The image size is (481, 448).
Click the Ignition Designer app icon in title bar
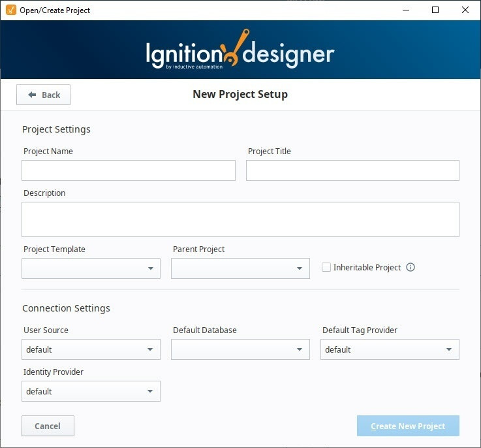tap(10, 10)
